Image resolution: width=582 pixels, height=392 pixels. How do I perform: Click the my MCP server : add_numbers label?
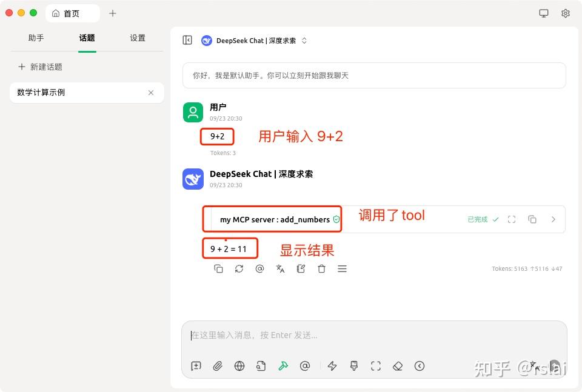[x=275, y=219]
